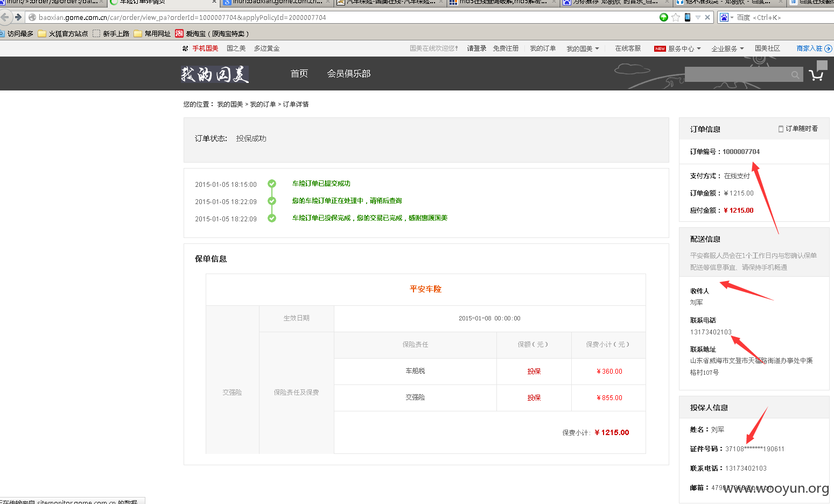Click the 国之美 link
This screenshot has width=834, height=504.
tap(236, 48)
